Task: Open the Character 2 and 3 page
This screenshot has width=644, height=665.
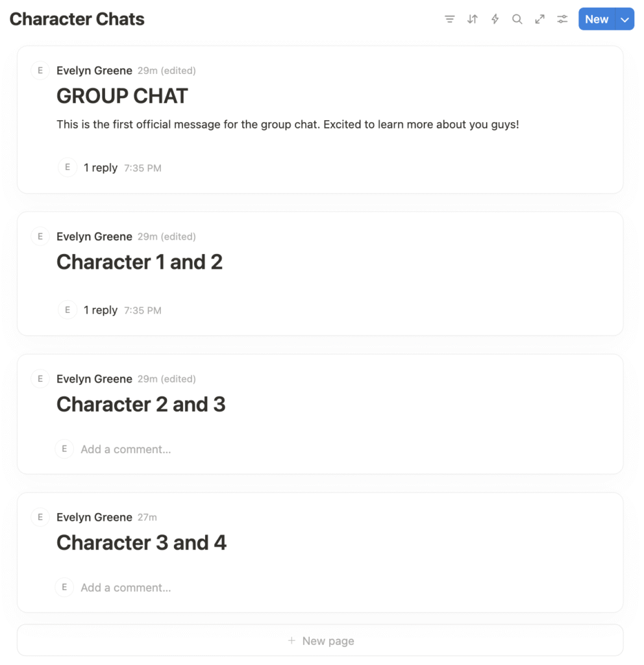Action: (141, 404)
